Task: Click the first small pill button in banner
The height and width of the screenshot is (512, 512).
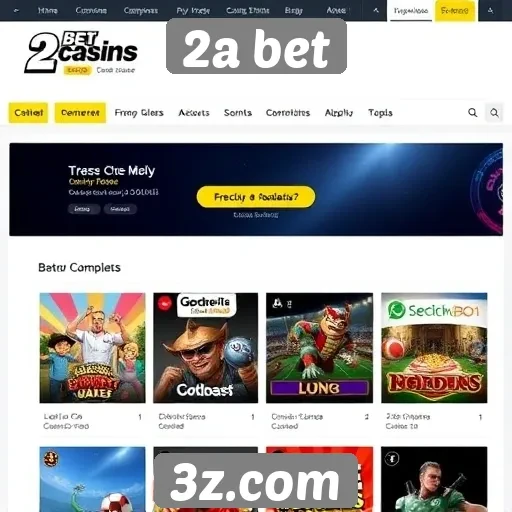Action: [x=82, y=209]
